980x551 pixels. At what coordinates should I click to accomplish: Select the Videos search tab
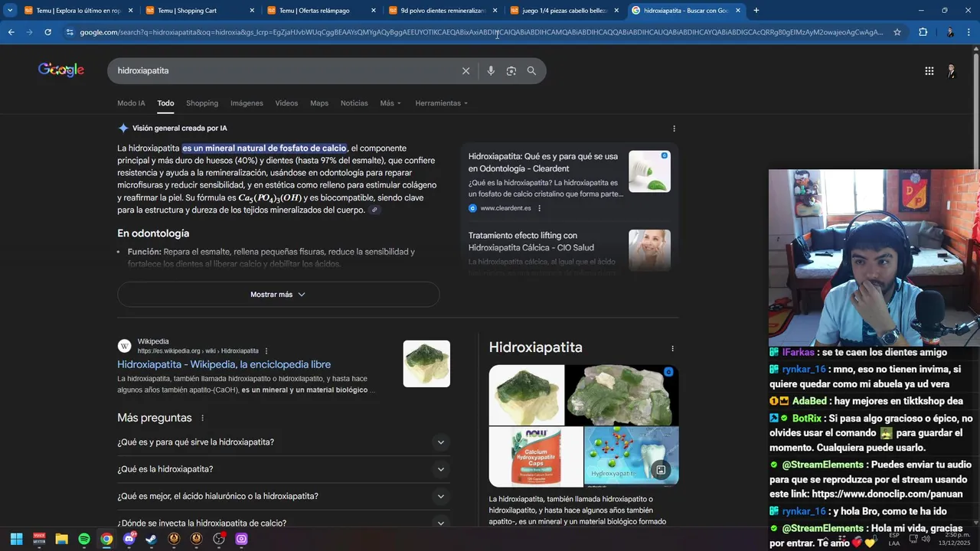coord(286,103)
